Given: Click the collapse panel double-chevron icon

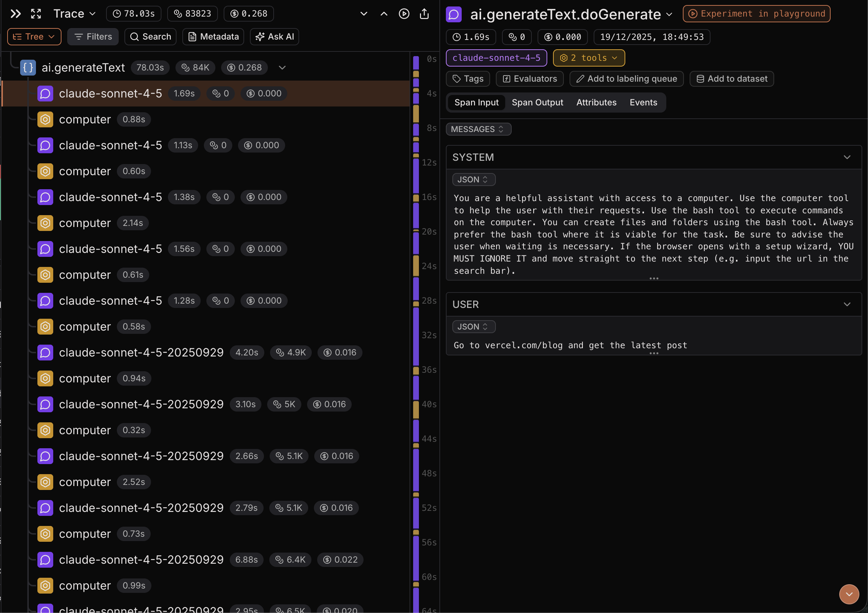Looking at the screenshot, I should coord(15,14).
